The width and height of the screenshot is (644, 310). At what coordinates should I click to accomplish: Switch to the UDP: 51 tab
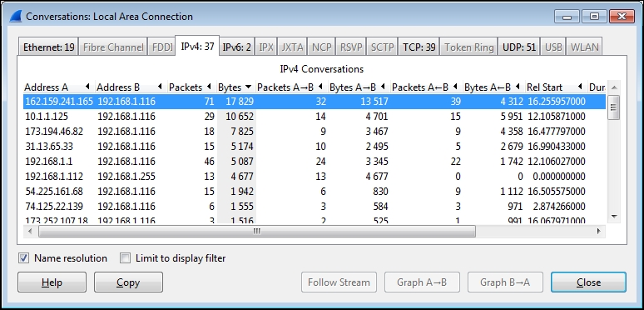519,47
